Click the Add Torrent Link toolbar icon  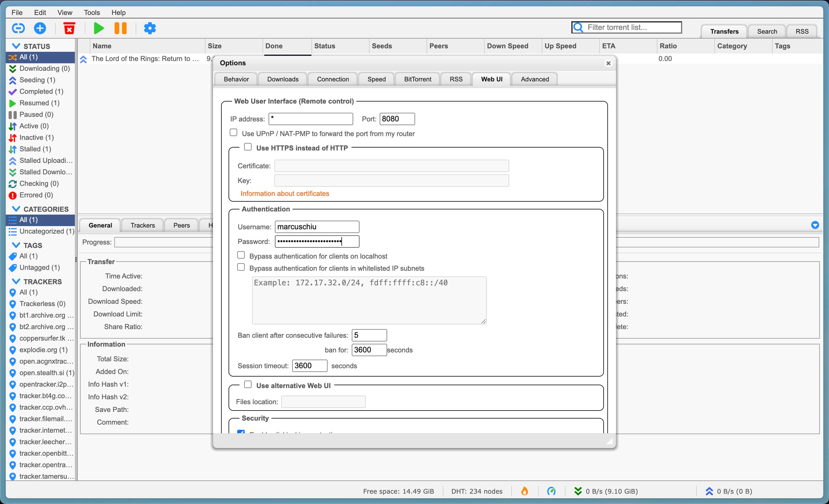pos(18,28)
